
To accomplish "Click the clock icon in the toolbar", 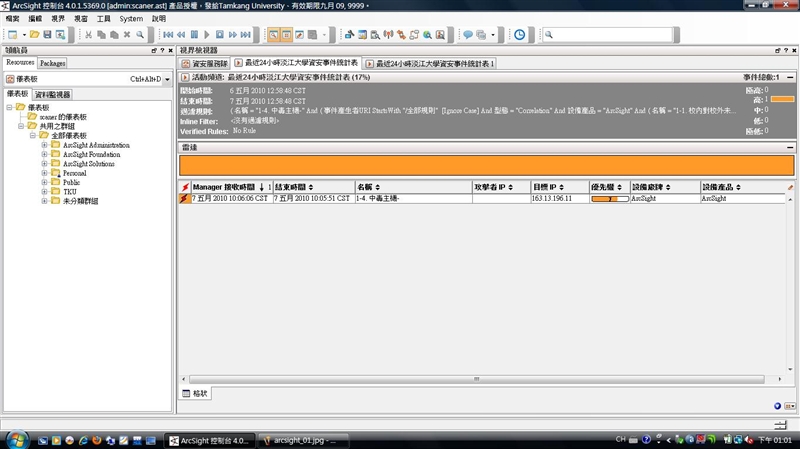I will pyautogui.click(x=519, y=35).
